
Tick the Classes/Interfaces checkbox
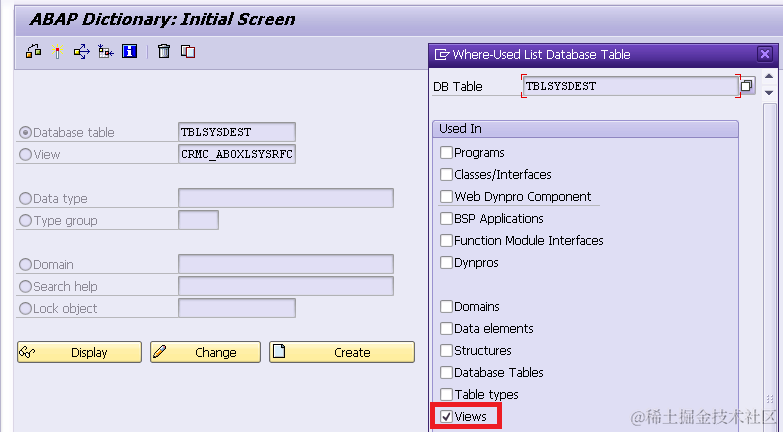(x=446, y=174)
